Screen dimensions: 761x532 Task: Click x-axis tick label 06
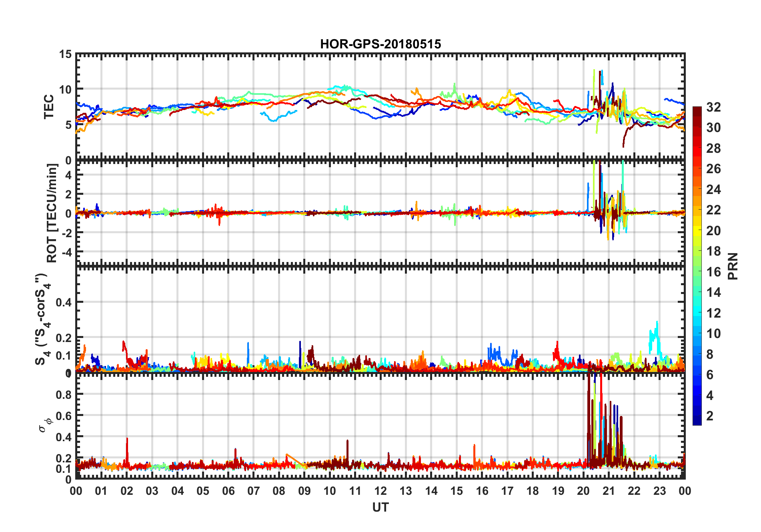[x=228, y=491]
